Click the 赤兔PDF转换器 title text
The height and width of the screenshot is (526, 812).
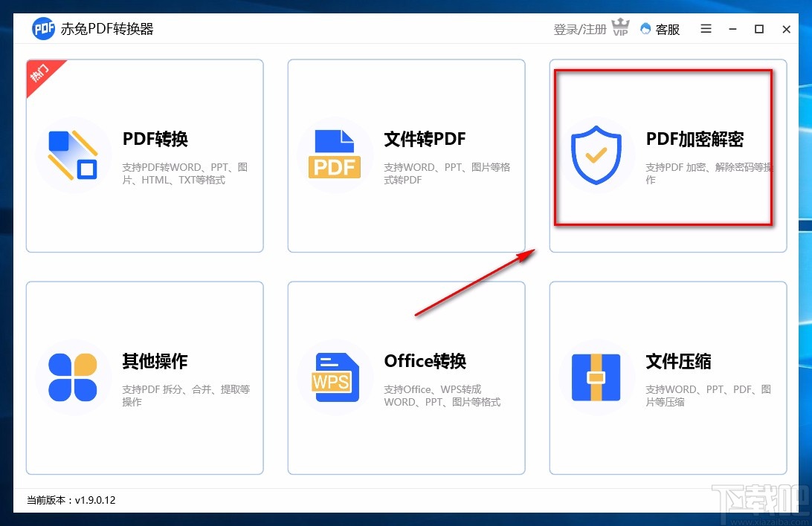point(107,29)
